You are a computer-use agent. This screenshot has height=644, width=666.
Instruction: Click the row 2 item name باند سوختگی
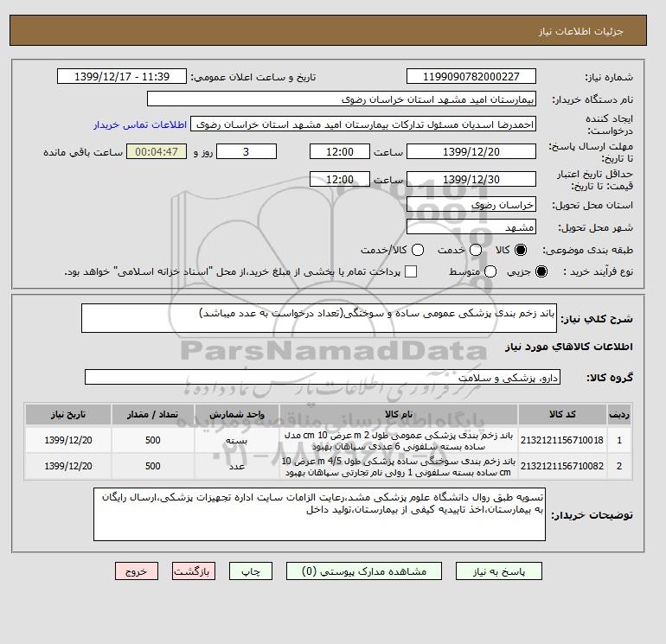[x=399, y=467]
